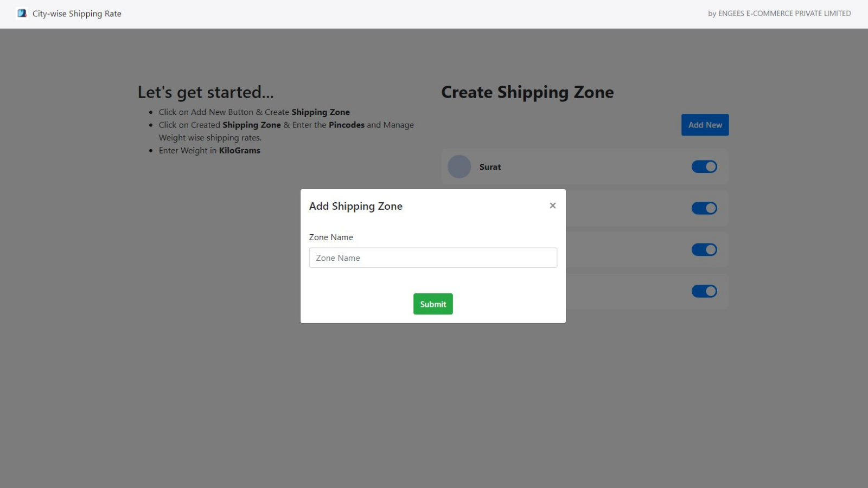The image size is (868, 488).
Task: Disable the Surat shipping zone toggle
Action: pyautogui.click(x=704, y=166)
